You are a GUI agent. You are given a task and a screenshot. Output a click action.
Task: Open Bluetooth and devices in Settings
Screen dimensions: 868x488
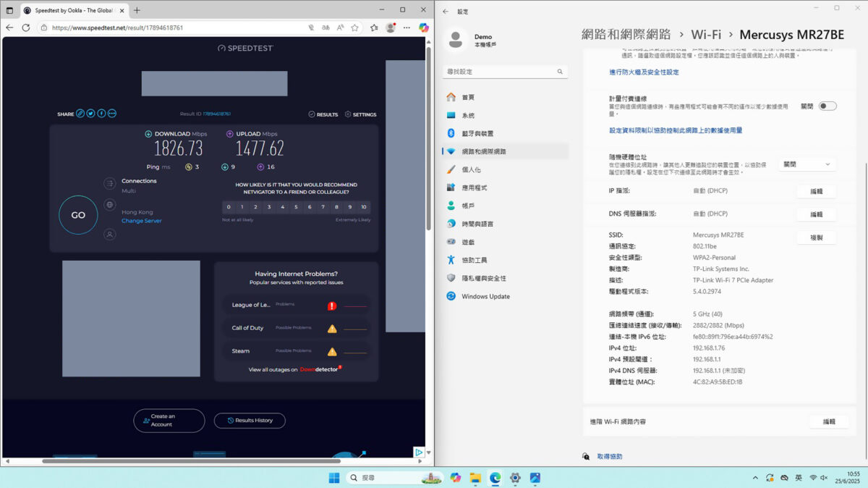505,133
